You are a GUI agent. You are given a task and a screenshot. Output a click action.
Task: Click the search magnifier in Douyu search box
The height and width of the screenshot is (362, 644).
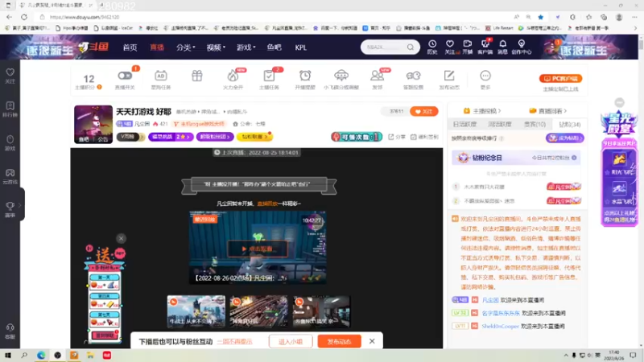tap(411, 47)
